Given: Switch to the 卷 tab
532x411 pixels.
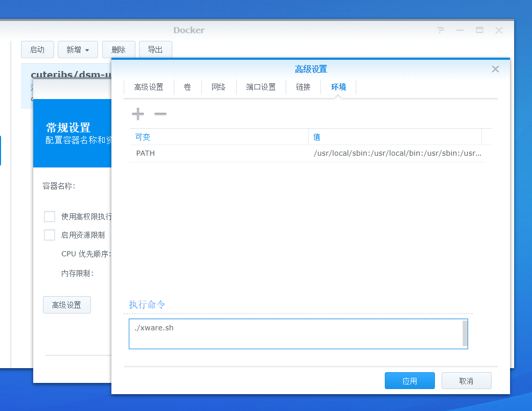Looking at the screenshot, I should point(187,87).
